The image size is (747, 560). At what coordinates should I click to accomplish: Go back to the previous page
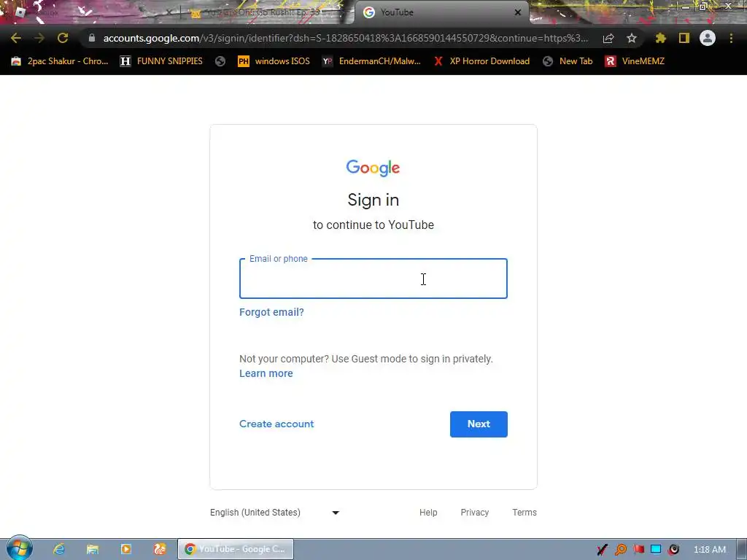pyautogui.click(x=16, y=38)
